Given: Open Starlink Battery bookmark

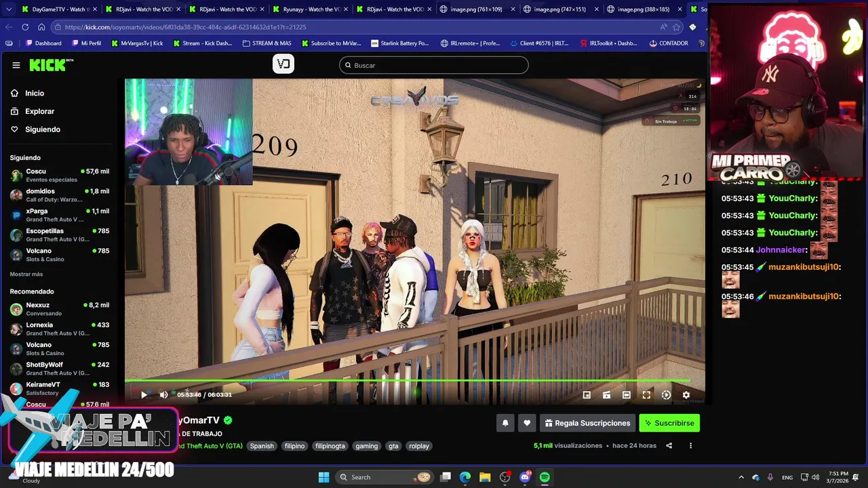Looking at the screenshot, I should tap(400, 43).
